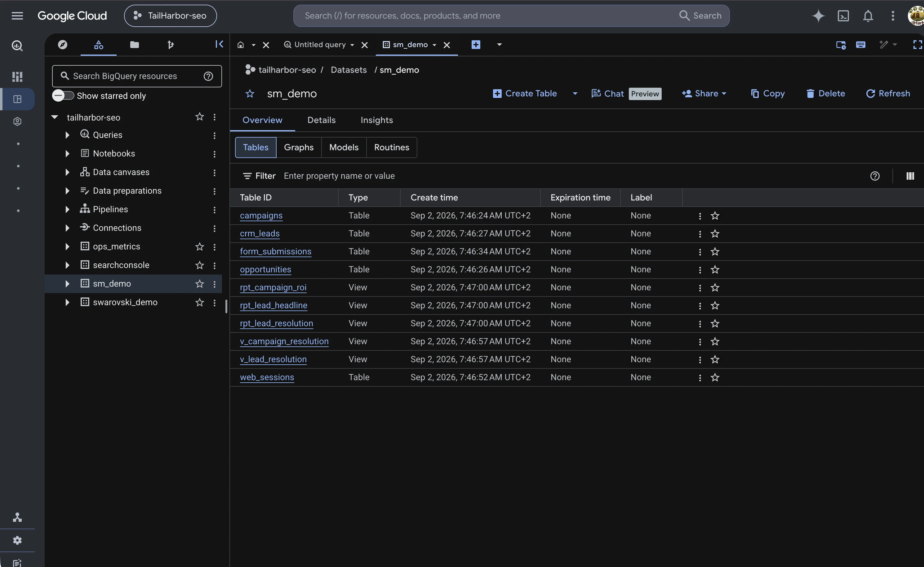This screenshot has width=924, height=567.
Task: Open actions menu for web_sessions row
Action: tap(700, 378)
